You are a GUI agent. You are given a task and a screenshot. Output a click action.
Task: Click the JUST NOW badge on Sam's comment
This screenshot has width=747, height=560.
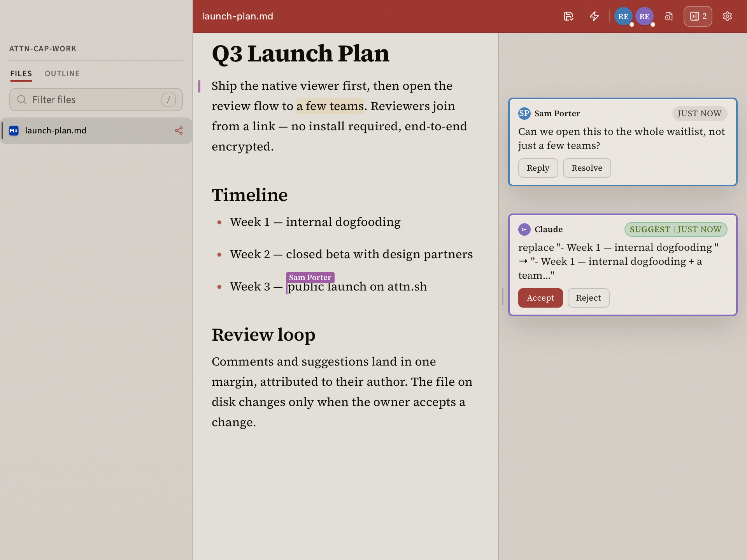699,114
